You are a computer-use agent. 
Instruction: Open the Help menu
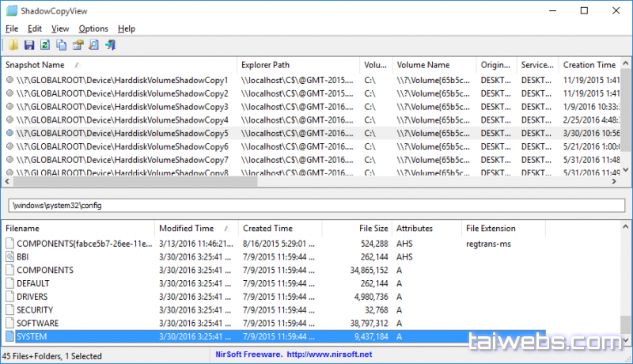point(127,28)
